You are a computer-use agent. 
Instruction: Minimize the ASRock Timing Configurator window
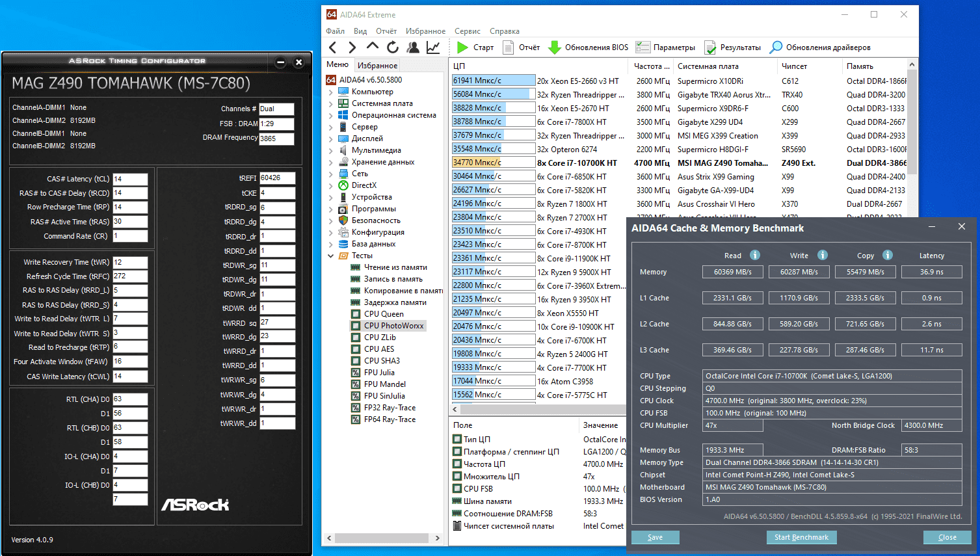pyautogui.click(x=281, y=62)
